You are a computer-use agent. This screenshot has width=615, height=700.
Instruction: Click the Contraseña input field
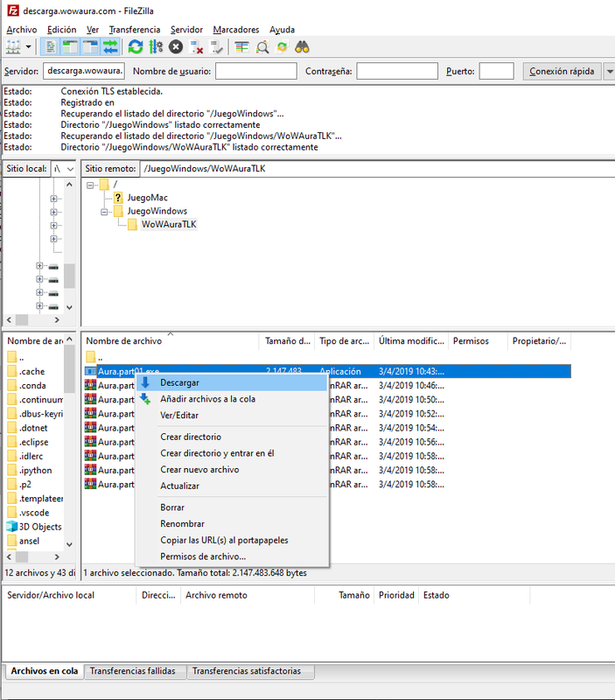397,71
